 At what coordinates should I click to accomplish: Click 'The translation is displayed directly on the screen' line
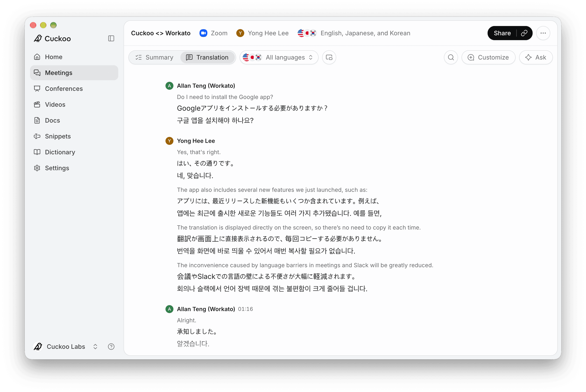click(x=299, y=228)
